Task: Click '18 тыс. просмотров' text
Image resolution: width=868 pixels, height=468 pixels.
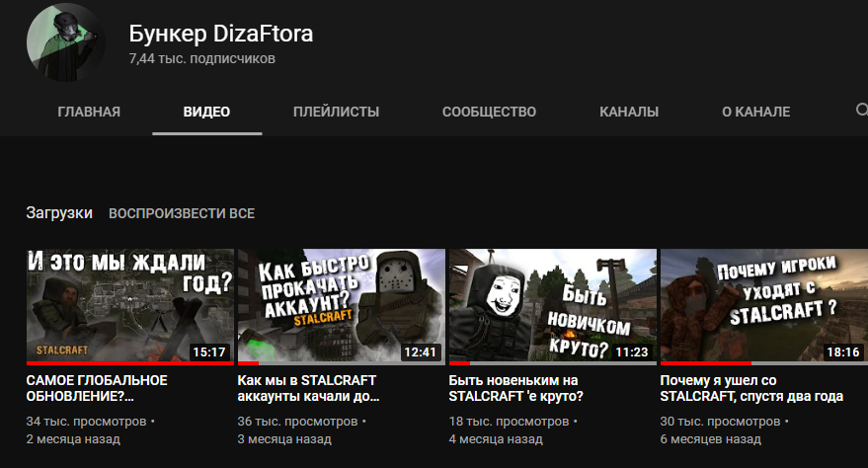Action: click(x=509, y=422)
